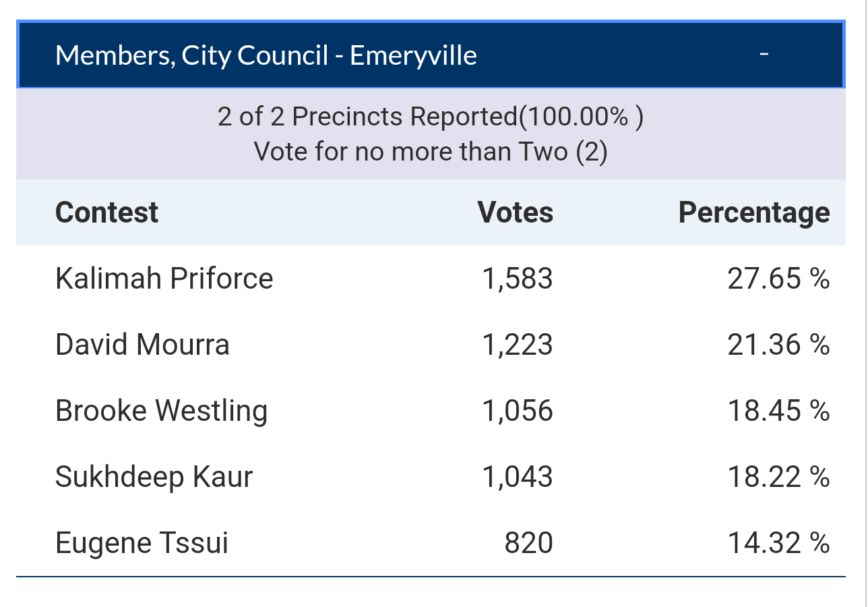Select the Kalimah Priforce candidate name
Screen dimensions: 868x607
164,279
